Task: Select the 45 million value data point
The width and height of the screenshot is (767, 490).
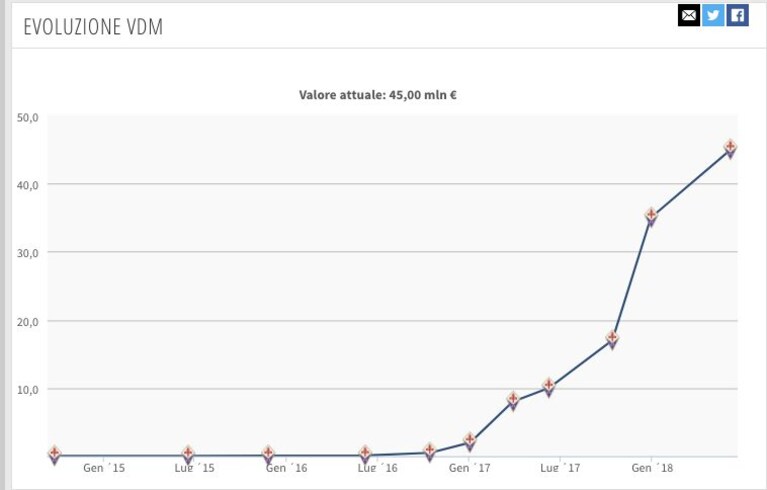Action: [730, 149]
